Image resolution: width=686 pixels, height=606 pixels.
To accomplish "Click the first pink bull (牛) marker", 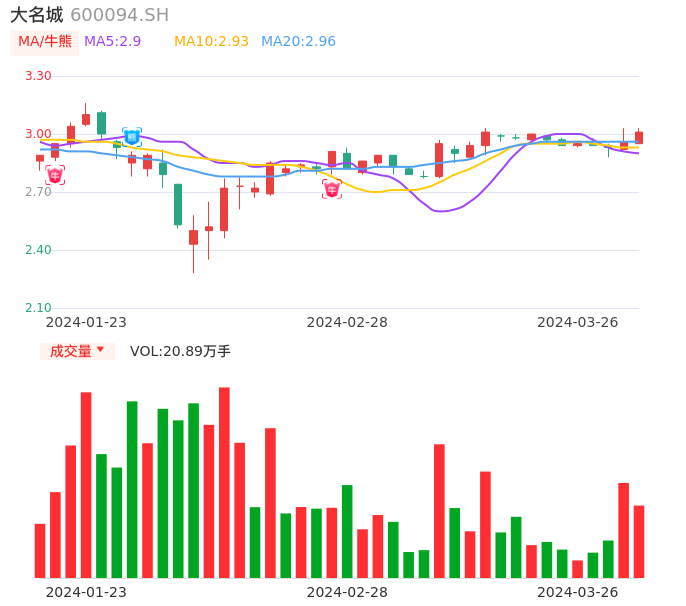I will (x=55, y=176).
